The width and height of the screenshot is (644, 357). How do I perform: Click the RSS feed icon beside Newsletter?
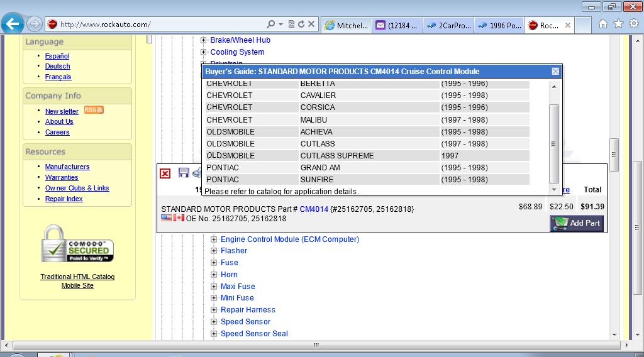coord(94,110)
